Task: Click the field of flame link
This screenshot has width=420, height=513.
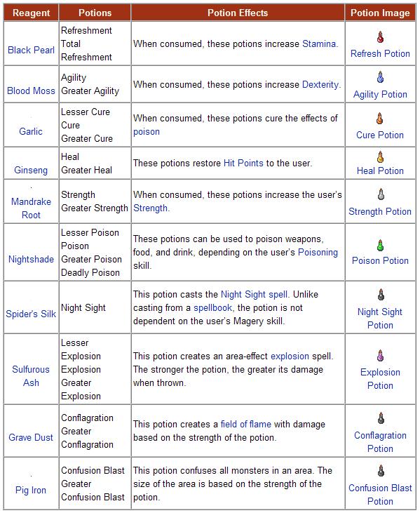Action: point(246,424)
